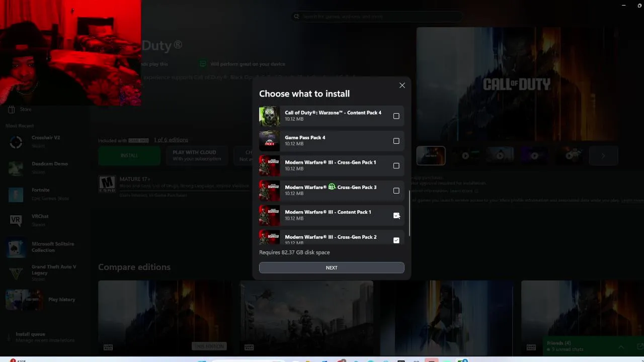Viewport: 644px width, 362px height.
Task: Select the Store label in sidebar
Action: (x=26, y=109)
